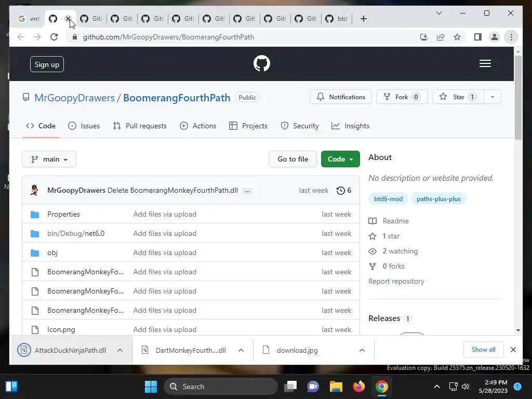This screenshot has height=399, width=532.
Task: Share this page from the address bar
Action: tap(441, 37)
